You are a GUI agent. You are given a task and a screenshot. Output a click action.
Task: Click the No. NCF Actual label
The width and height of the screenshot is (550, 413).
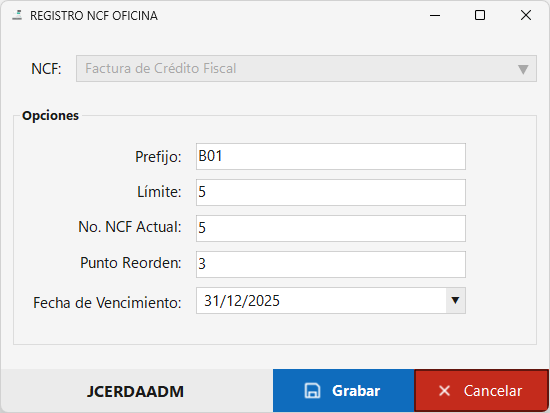(130, 227)
